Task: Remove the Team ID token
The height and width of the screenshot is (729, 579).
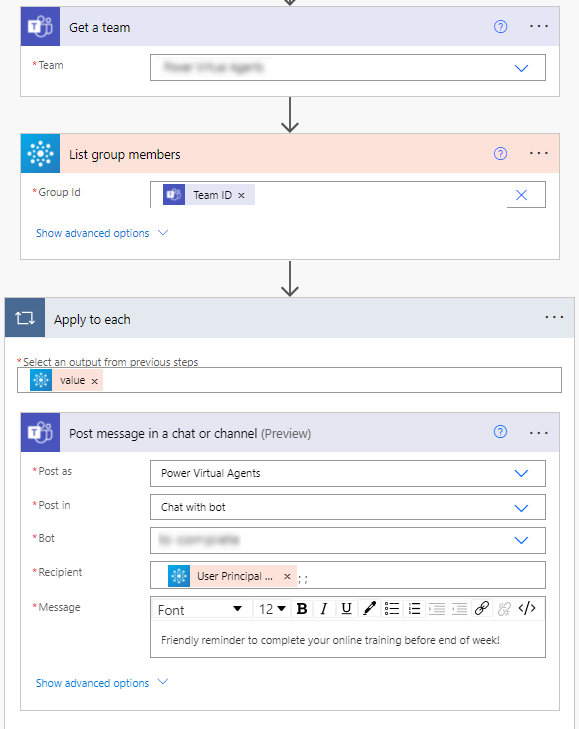Action: (241, 196)
